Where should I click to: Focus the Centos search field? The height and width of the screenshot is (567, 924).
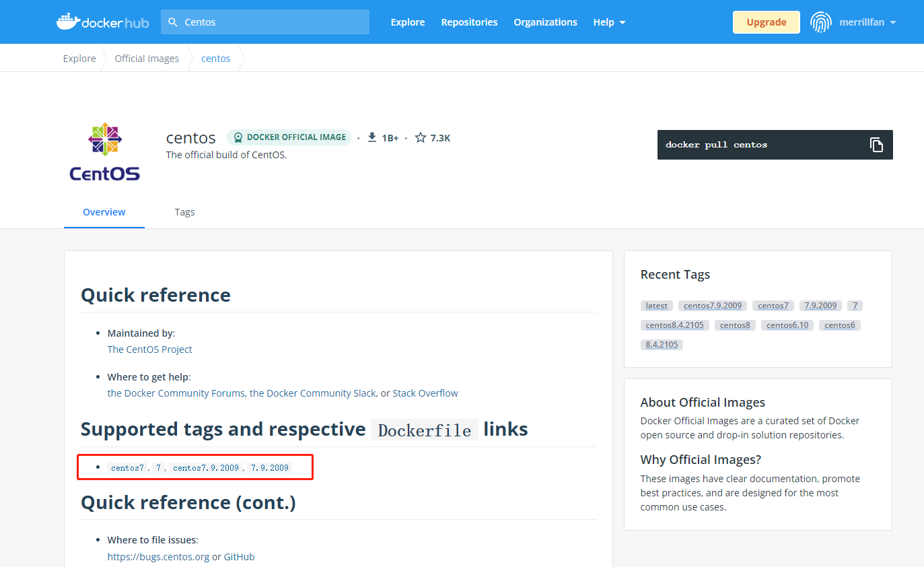[x=265, y=22]
